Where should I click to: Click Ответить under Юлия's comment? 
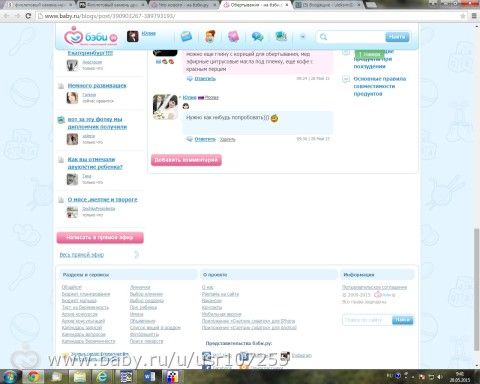[205, 139]
